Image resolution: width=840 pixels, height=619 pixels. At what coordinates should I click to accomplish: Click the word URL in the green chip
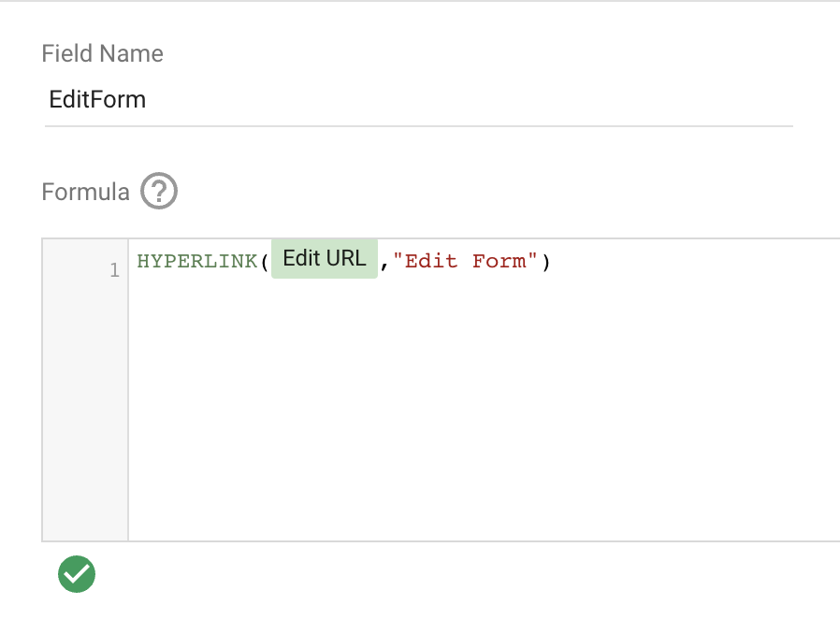click(346, 259)
